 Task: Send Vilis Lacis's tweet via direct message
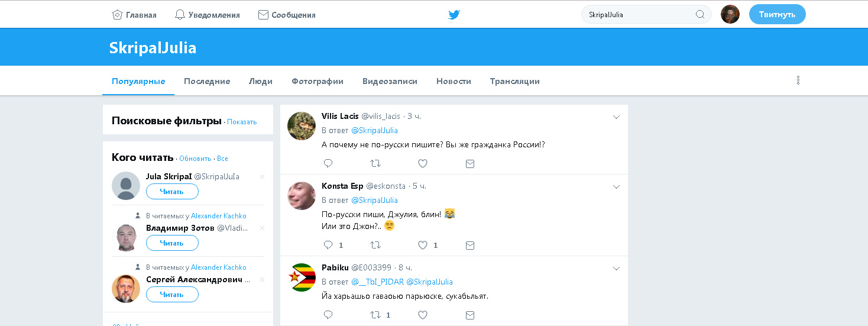coord(470,163)
